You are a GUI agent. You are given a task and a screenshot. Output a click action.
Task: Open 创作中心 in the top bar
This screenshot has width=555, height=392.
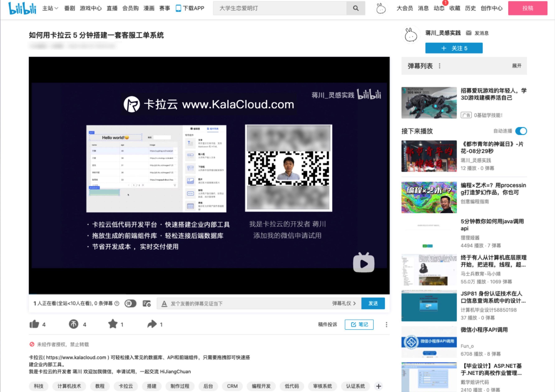(491, 8)
